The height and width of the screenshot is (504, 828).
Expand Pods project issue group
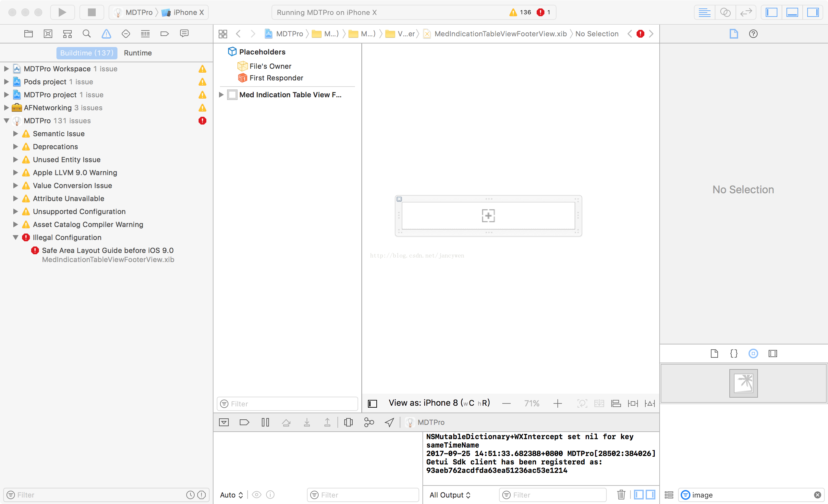point(6,82)
